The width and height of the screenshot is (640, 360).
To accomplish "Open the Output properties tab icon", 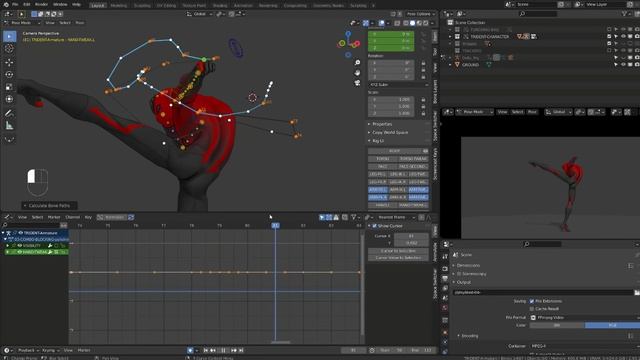I will (445, 278).
